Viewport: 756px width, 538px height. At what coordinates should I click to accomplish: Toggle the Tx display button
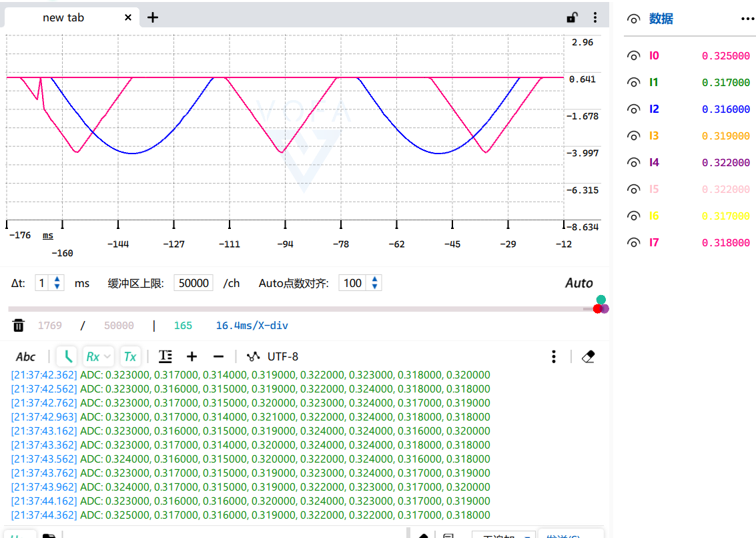[130, 356]
